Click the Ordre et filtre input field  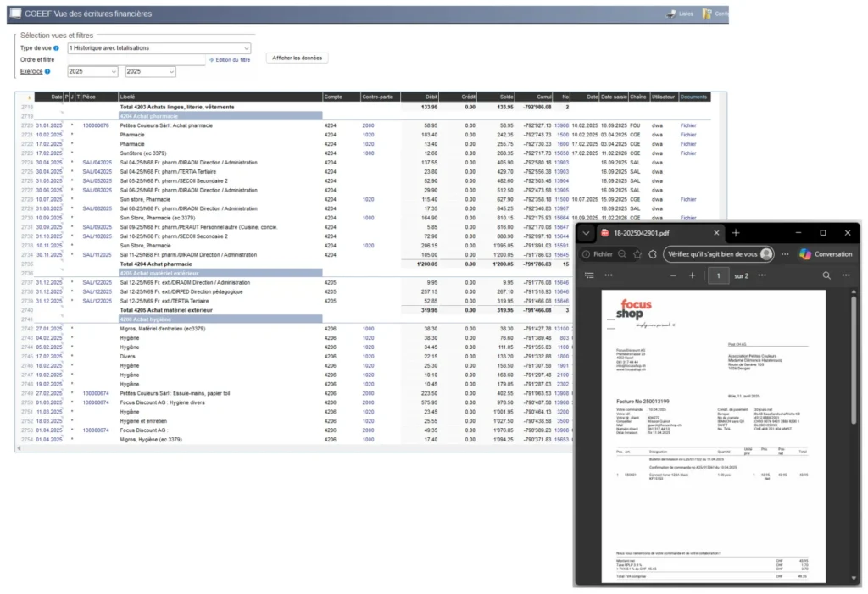pyautogui.click(x=136, y=60)
